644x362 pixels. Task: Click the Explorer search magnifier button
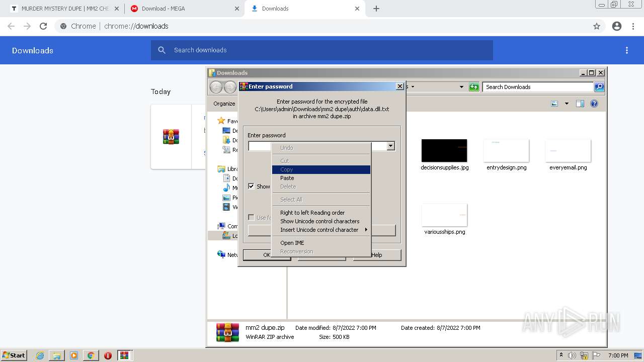tap(599, 87)
